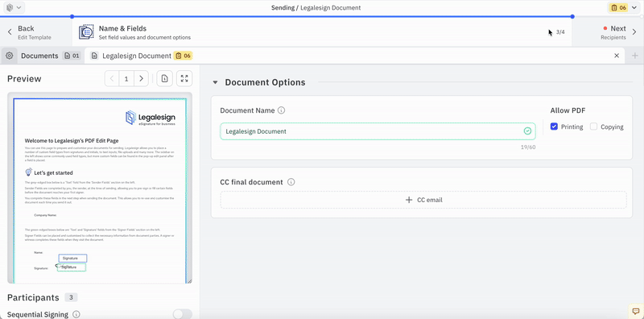Screen dimensions: 644x319
Task: Click the Legalesign logo in preview
Action: tap(151, 118)
